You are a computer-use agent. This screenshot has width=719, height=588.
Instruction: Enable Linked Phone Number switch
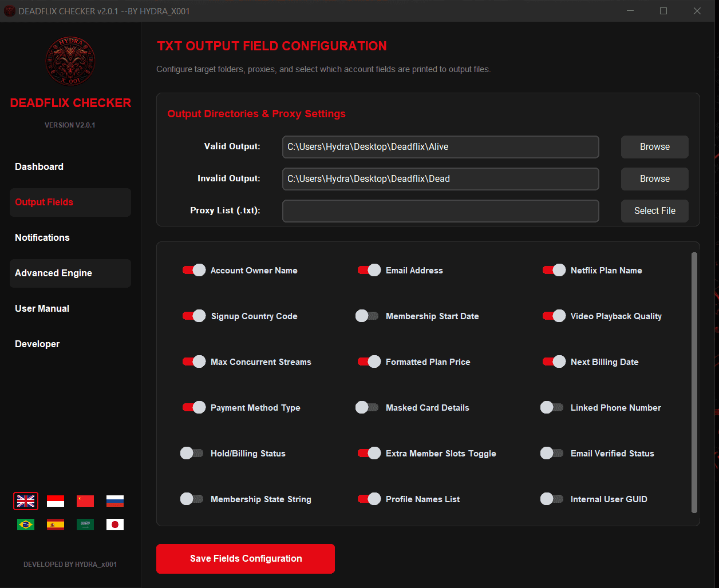[552, 407]
